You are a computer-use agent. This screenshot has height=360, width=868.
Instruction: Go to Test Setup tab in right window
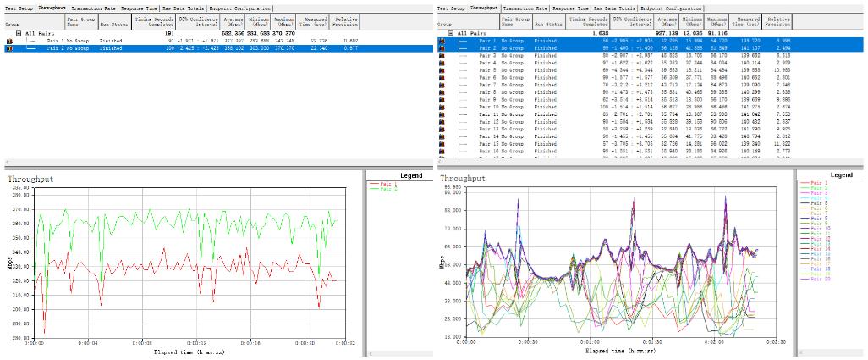450,7
